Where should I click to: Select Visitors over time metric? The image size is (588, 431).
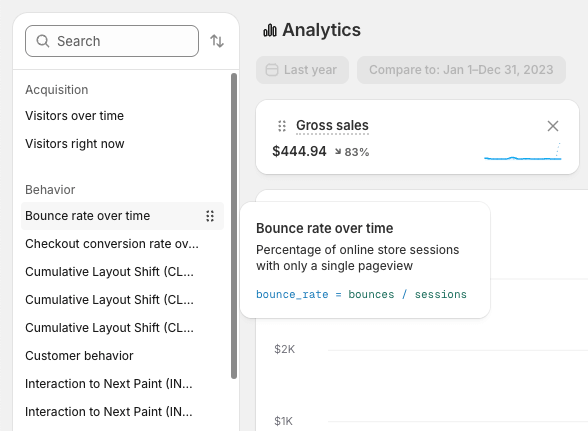click(x=74, y=116)
